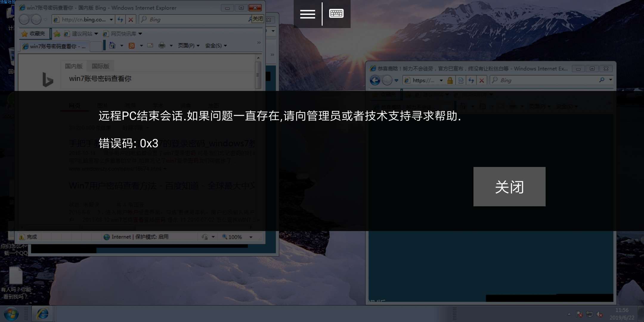This screenshot has height=322, width=644.
Task: Click the forward button in the left Bing IE window
Action: 36,20
